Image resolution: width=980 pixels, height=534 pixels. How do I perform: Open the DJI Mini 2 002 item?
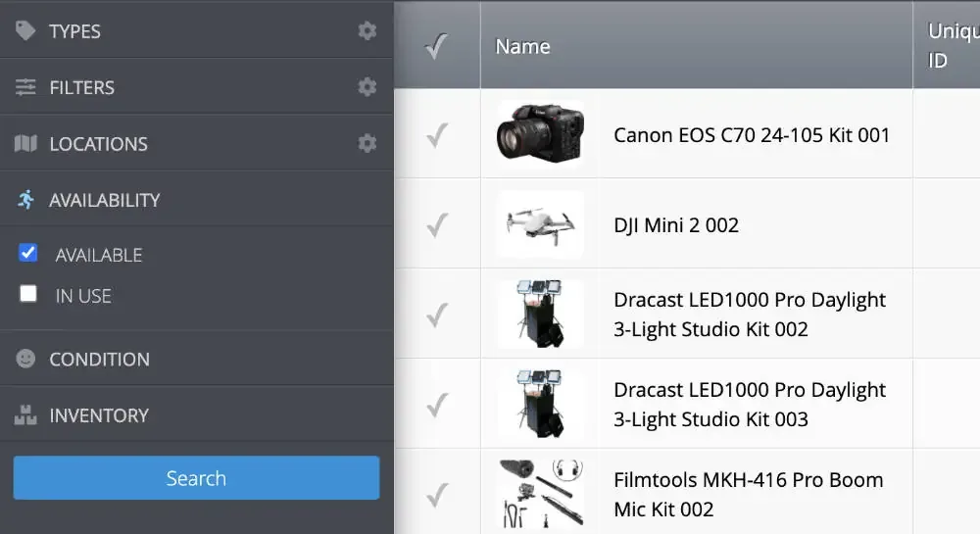675,225
